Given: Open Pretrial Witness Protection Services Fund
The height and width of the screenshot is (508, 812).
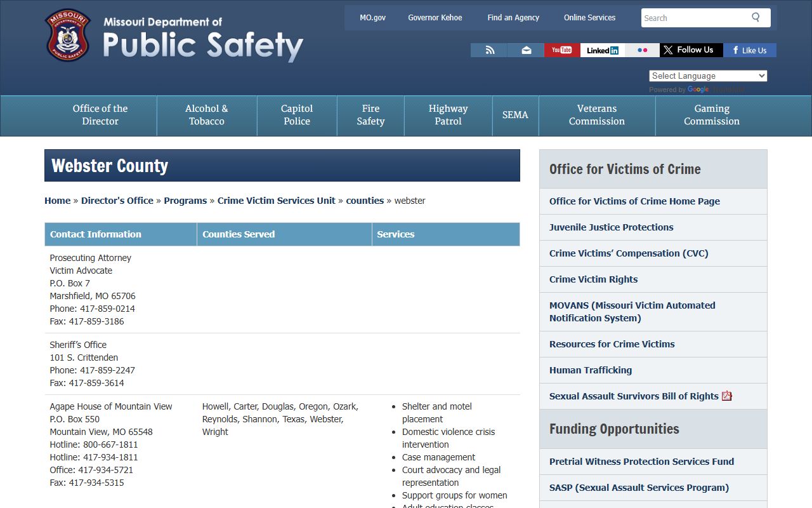Looking at the screenshot, I should click(641, 462).
